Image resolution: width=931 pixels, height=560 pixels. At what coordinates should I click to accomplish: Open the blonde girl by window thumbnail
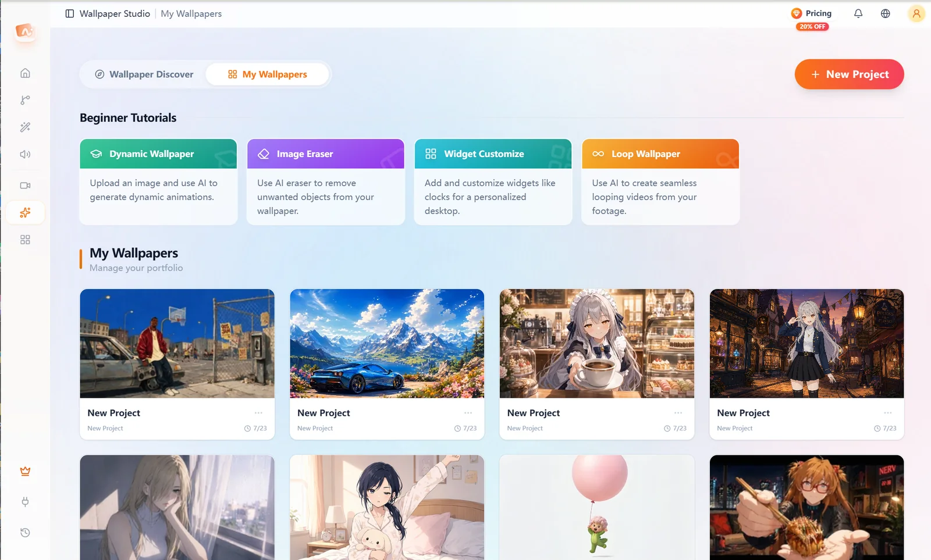tap(177, 507)
